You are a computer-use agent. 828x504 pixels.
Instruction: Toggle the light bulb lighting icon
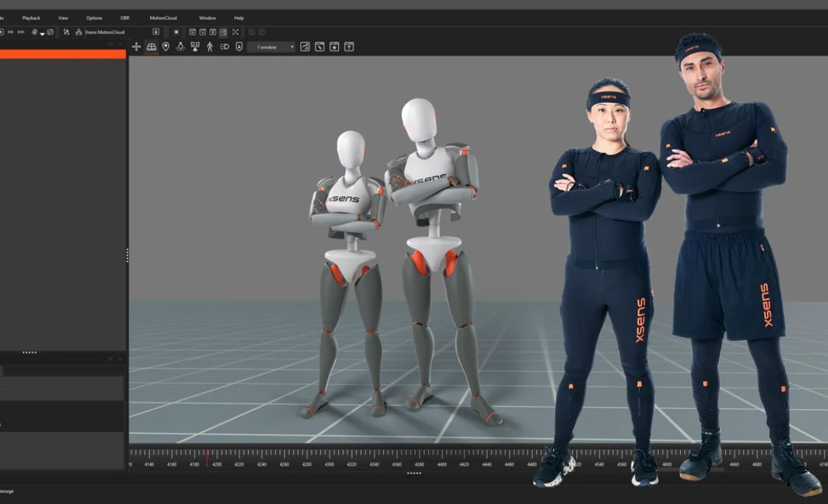click(x=180, y=47)
